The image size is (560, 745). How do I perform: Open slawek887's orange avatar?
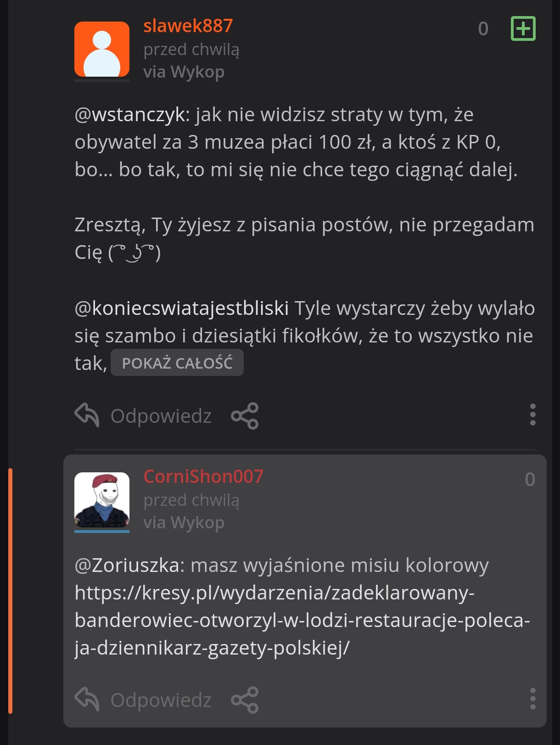click(102, 49)
